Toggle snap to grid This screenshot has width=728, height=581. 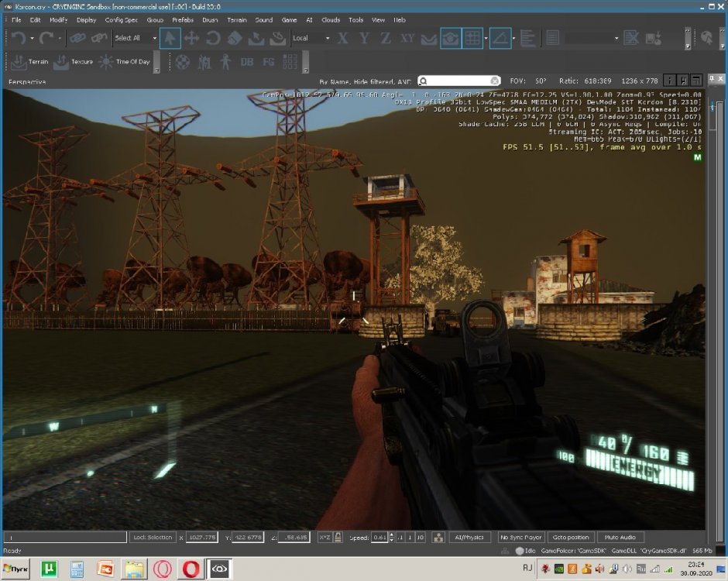(x=472, y=38)
